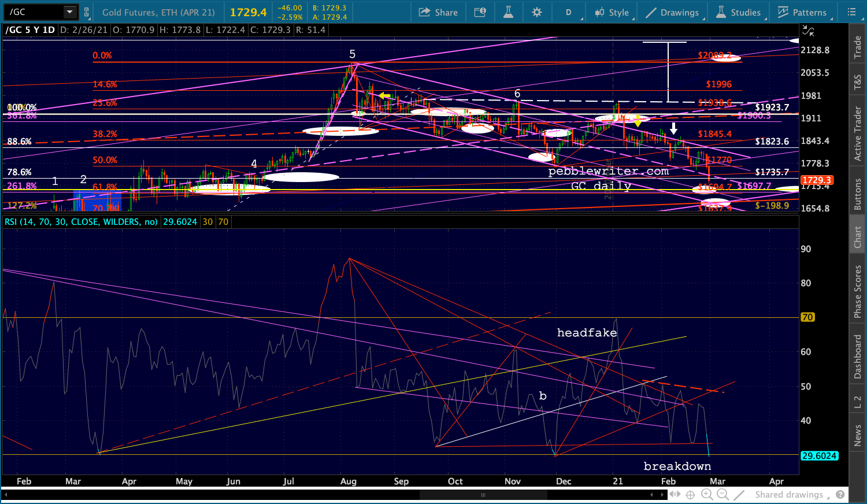Click the 1729.3 current price axis bubble

[817, 180]
